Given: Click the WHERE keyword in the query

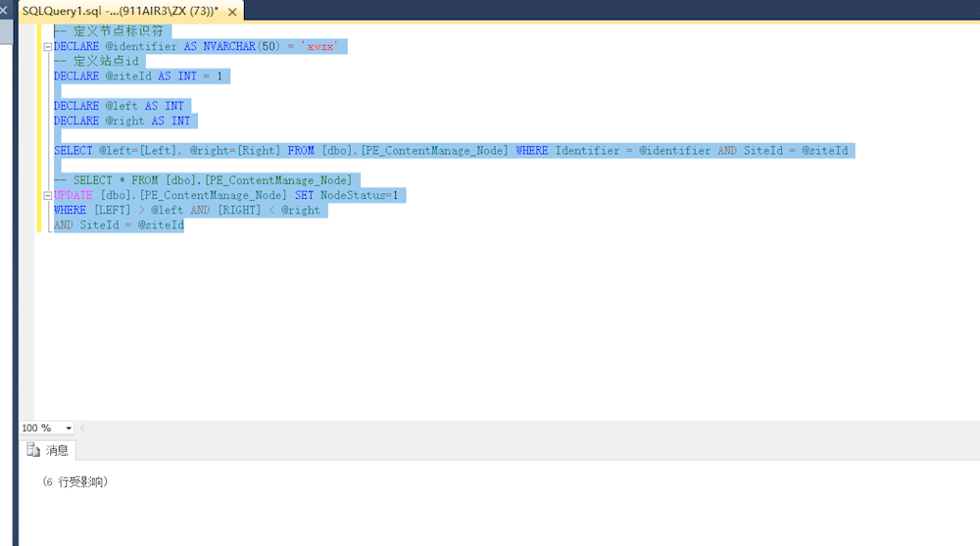Looking at the screenshot, I should click(70, 210).
